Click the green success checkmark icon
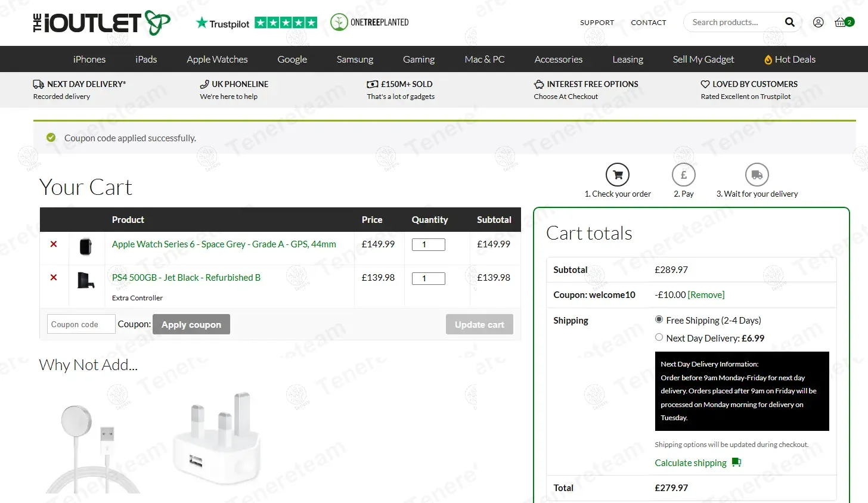 pyautogui.click(x=51, y=138)
